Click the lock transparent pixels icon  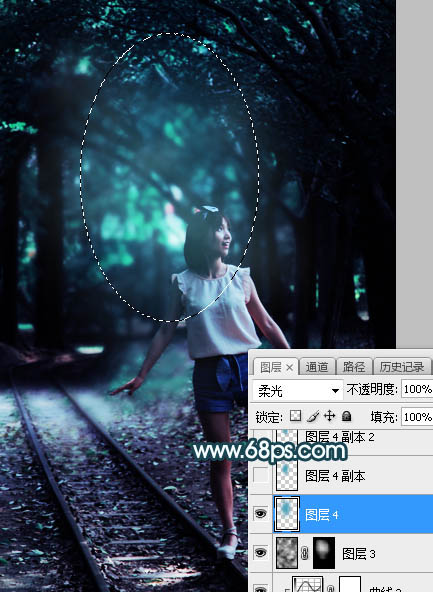[x=295, y=416]
